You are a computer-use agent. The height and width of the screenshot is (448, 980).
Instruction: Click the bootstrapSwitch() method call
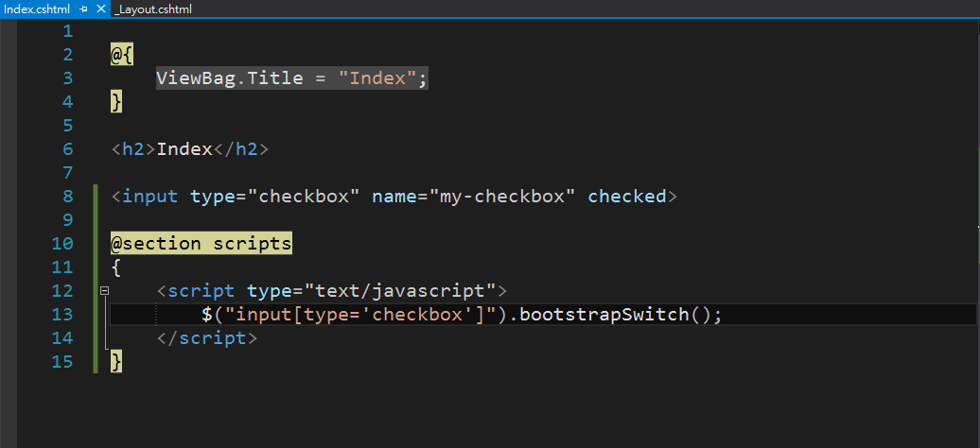click(x=615, y=315)
